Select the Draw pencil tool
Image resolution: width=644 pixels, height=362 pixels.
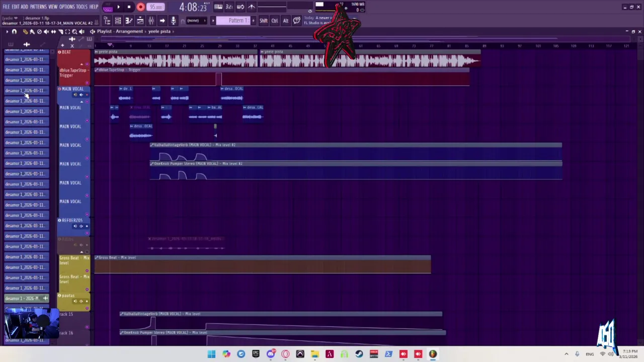point(25,32)
